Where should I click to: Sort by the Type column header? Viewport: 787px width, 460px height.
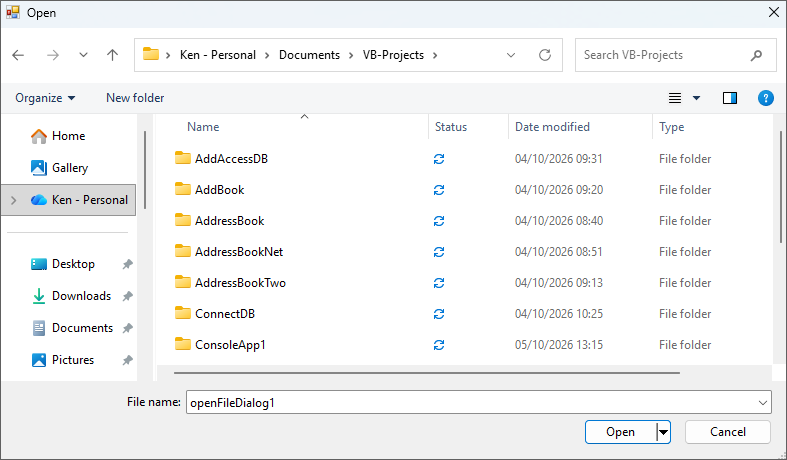(x=672, y=127)
